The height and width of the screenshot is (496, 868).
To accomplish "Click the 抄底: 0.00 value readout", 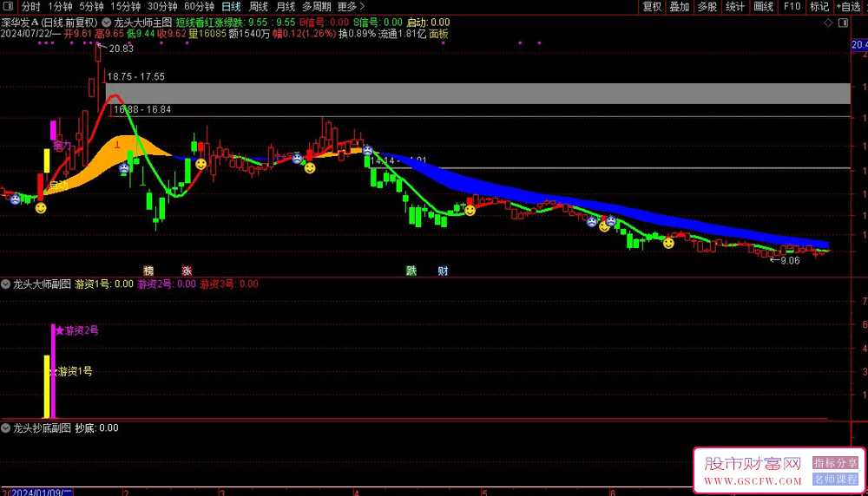I will [x=97, y=428].
